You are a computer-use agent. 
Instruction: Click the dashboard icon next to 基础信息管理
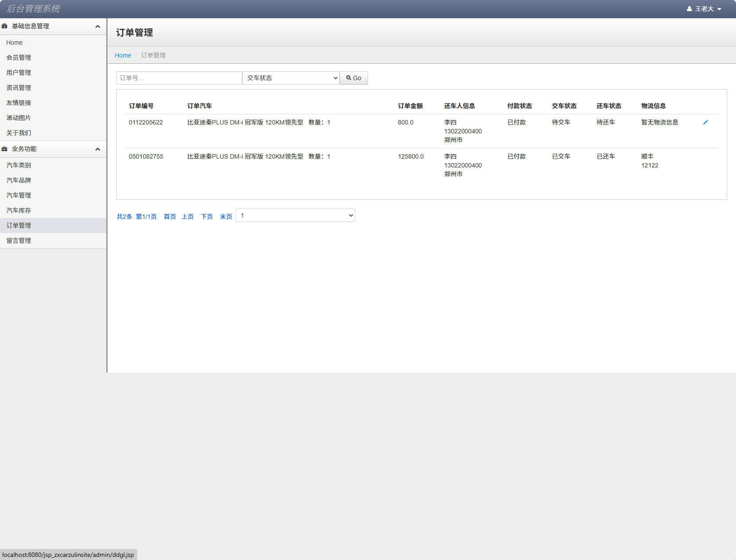(4, 26)
